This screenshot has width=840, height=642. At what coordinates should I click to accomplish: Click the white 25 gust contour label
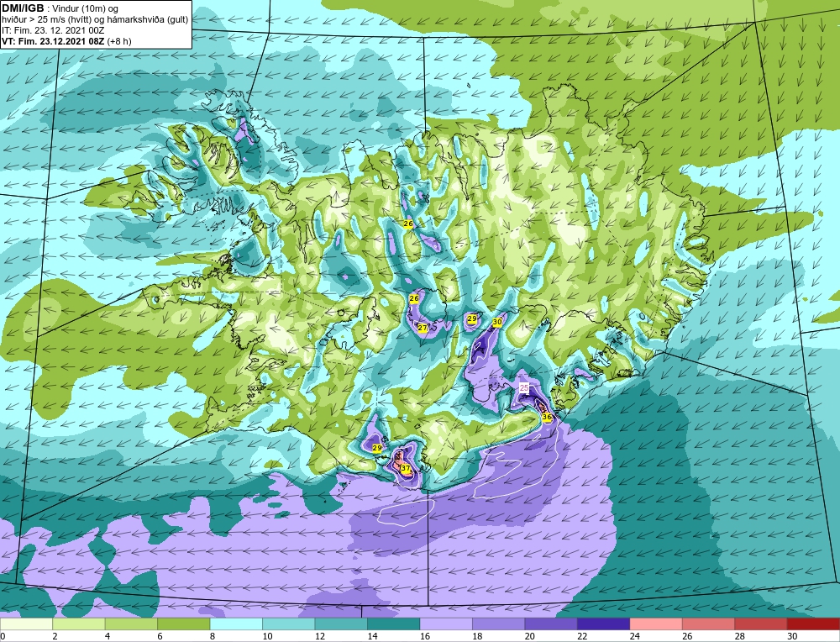(524, 387)
